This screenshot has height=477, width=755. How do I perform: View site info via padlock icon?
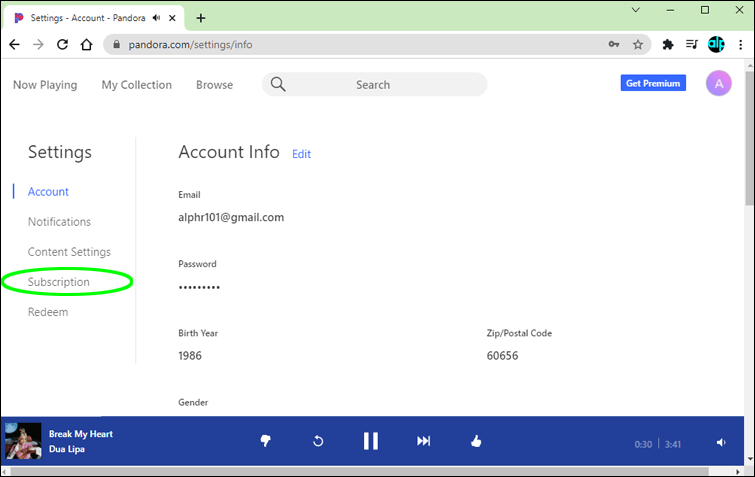point(116,44)
